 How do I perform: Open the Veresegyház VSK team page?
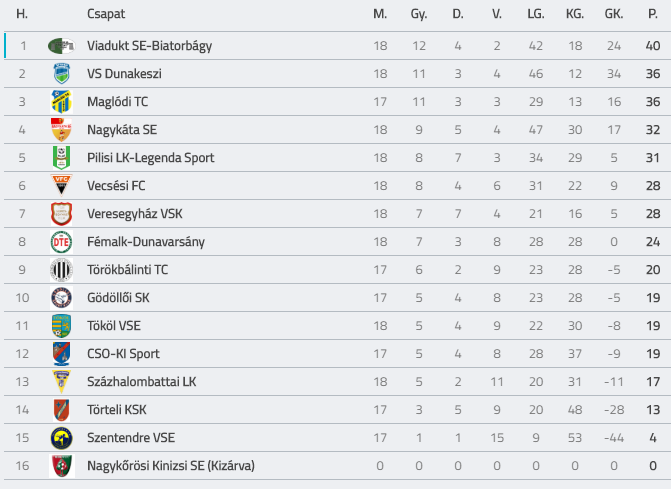coord(135,213)
